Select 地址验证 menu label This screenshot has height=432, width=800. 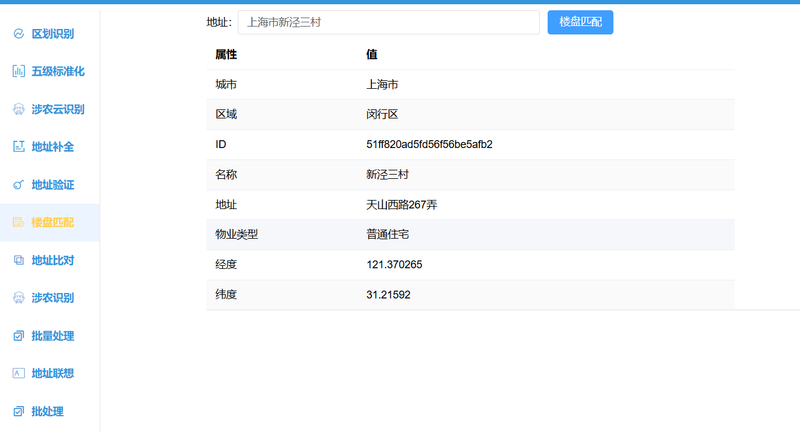pos(53,185)
